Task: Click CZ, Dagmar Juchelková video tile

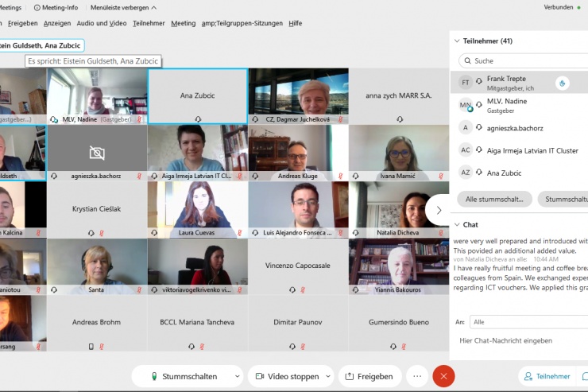Action: pyautogui.click(x=299, y=96)
